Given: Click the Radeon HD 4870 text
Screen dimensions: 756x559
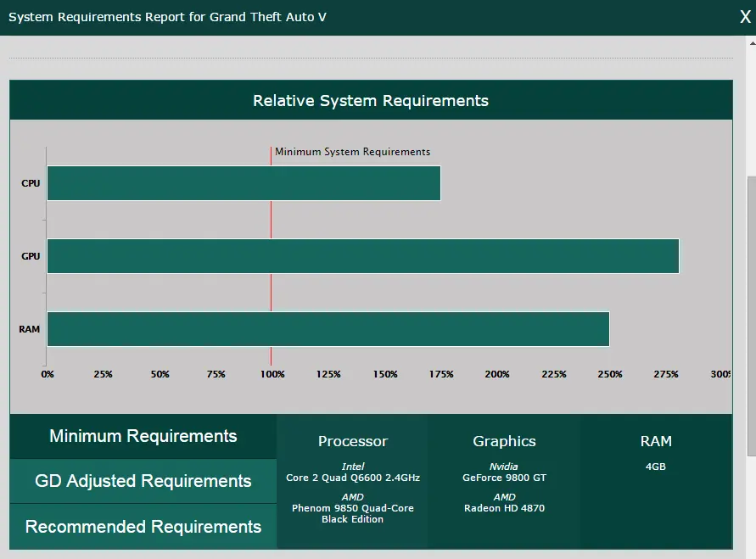Looking at the screenshot, I should point(504,508).
